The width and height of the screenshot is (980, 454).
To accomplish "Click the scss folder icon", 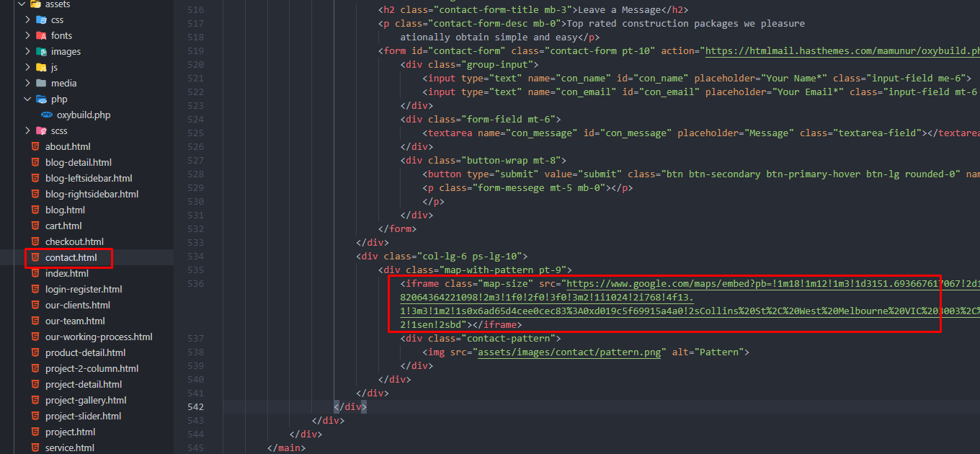I will (x=41, y=131).
